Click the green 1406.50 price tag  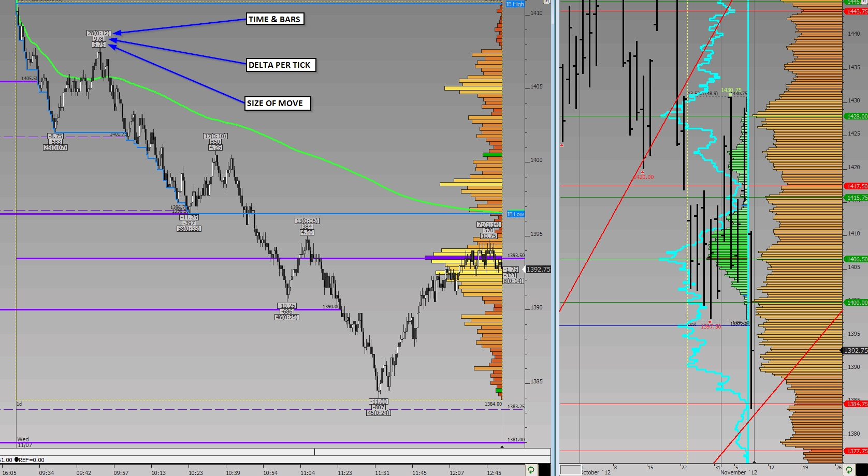click(x=856, y=259)
